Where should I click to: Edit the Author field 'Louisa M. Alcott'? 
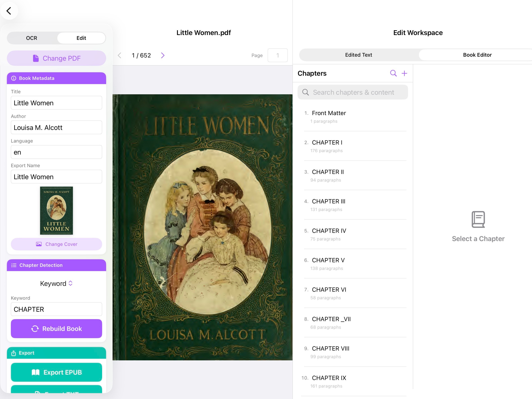[56, 128]
